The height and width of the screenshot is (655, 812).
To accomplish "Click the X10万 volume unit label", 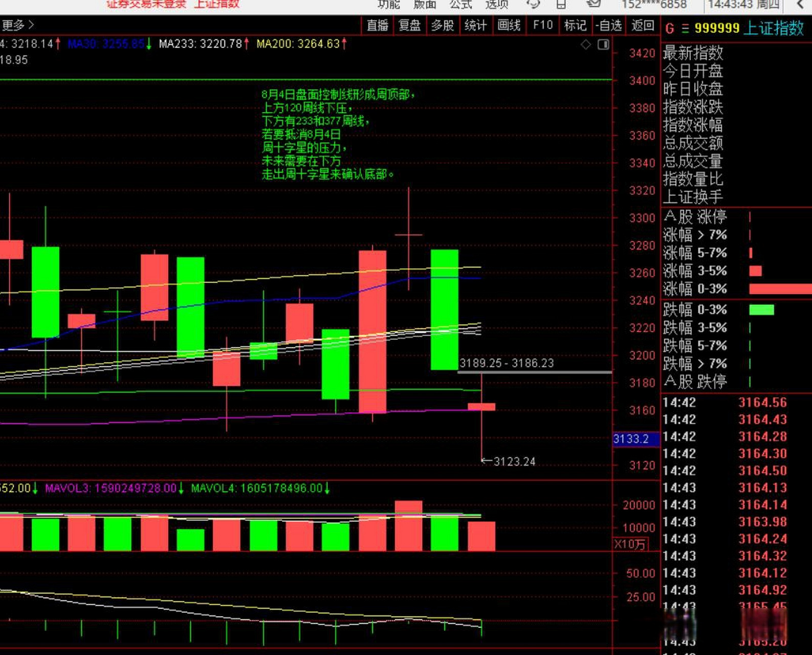I will pyautogui.click(x=630, y=544).
